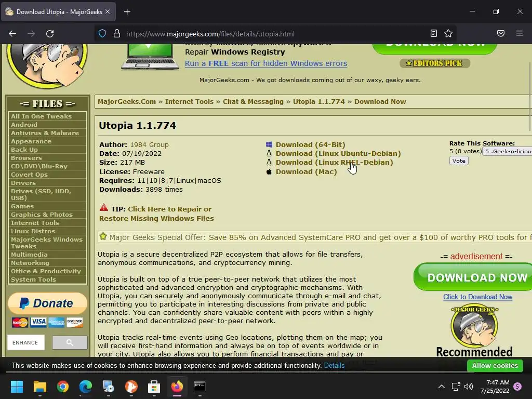532x399 pixels.
Task: Show hidden system tray icons chevron
Action: coord(442,387)
